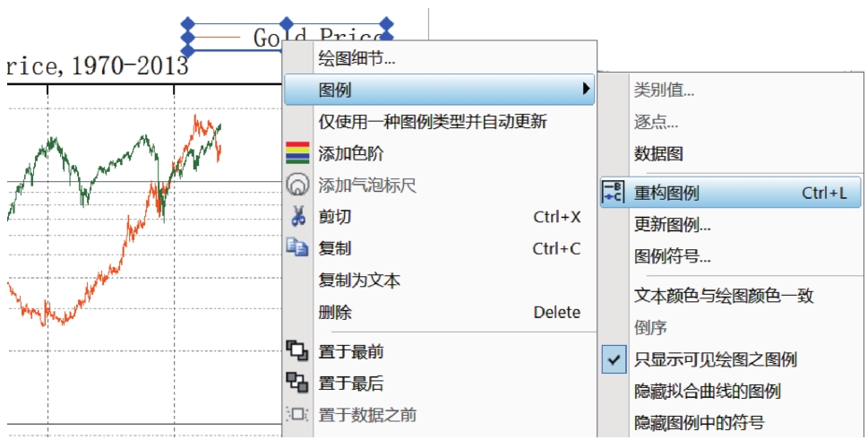Click the send-to-back icon beside 置于最后
This screenshot has width=868, height=440.
[x=297, y=383]
